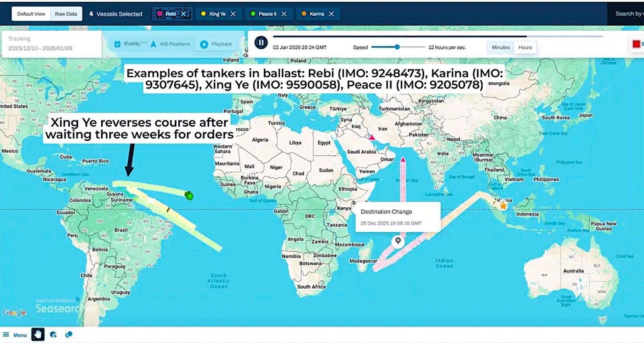Adjust the playback Speed slider handle
644x343 pixels.
[x=397, y=47]
